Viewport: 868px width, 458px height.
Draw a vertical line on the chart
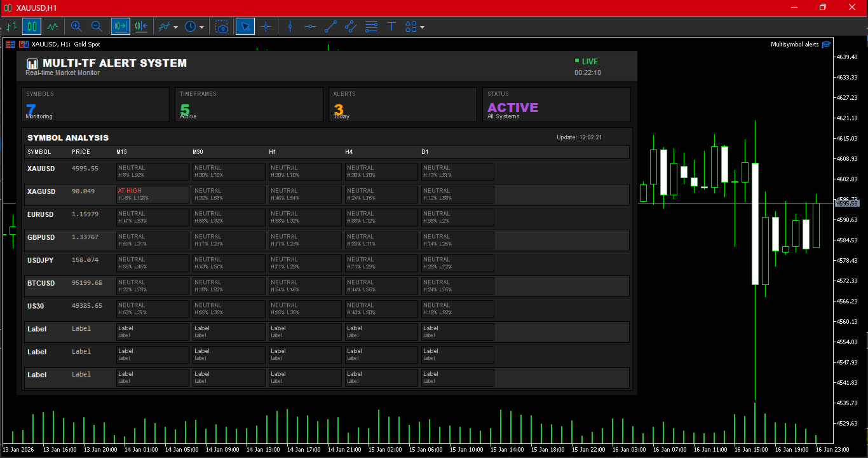coord(290,26)
